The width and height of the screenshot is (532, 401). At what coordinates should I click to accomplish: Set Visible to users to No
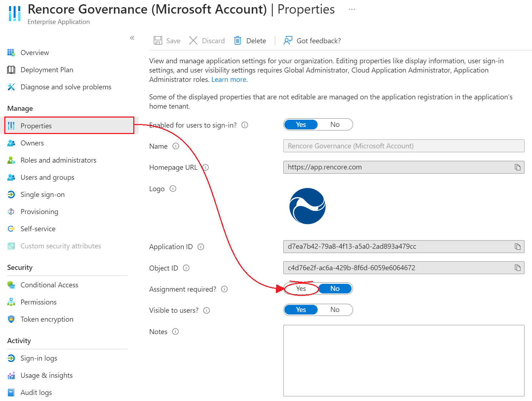[335, 310]
